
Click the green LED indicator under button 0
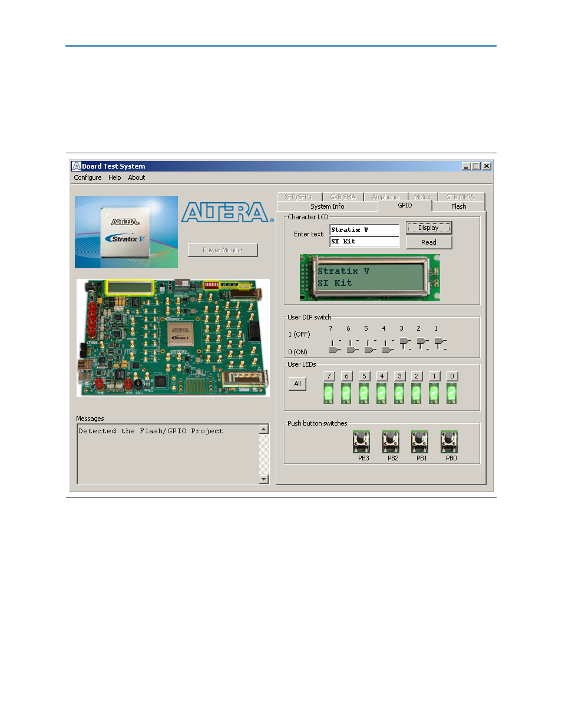coord(451,394)
